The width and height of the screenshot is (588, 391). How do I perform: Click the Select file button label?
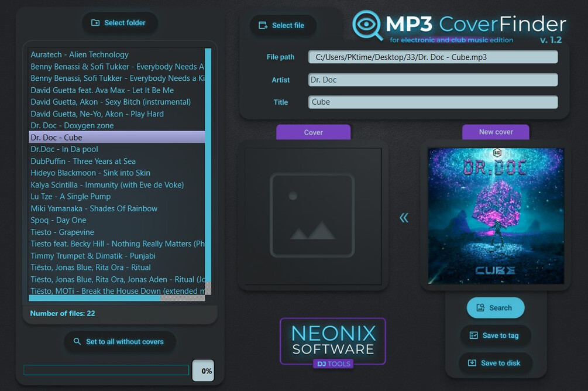pyautogui.click(x=288, y=26)
